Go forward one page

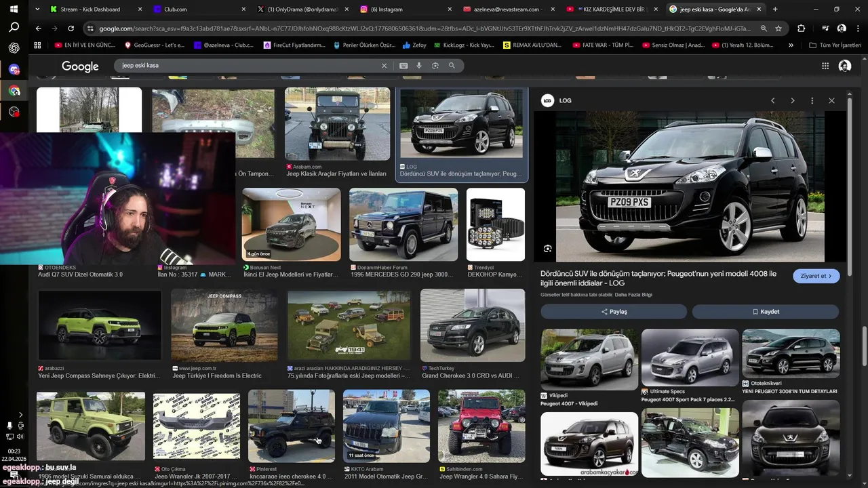tap(55, 28)
